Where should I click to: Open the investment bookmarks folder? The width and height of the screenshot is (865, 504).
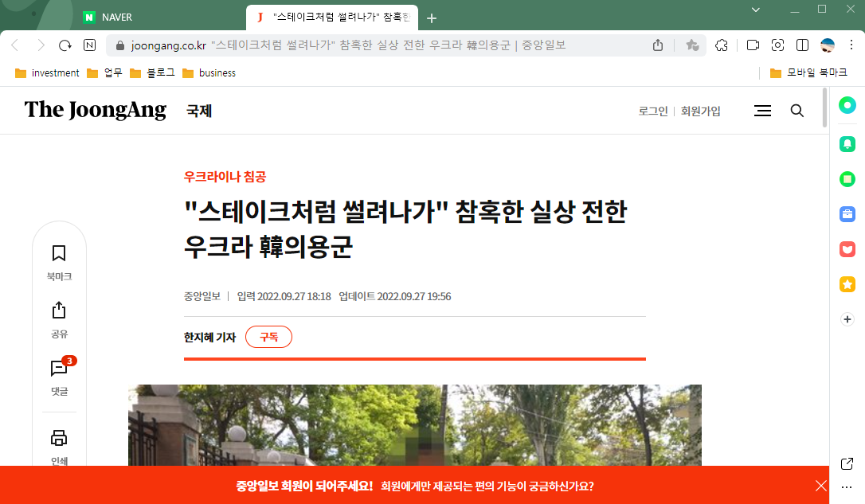[x=48, y=72]
